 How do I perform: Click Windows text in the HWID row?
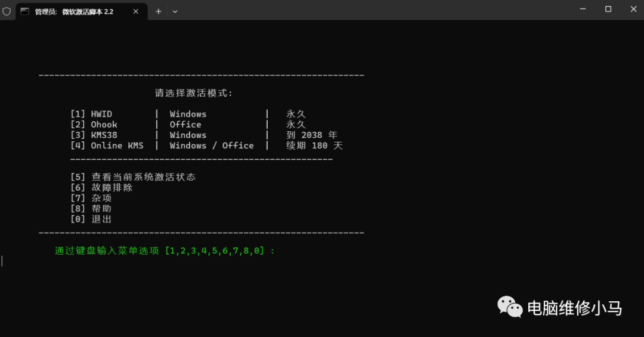188,114
